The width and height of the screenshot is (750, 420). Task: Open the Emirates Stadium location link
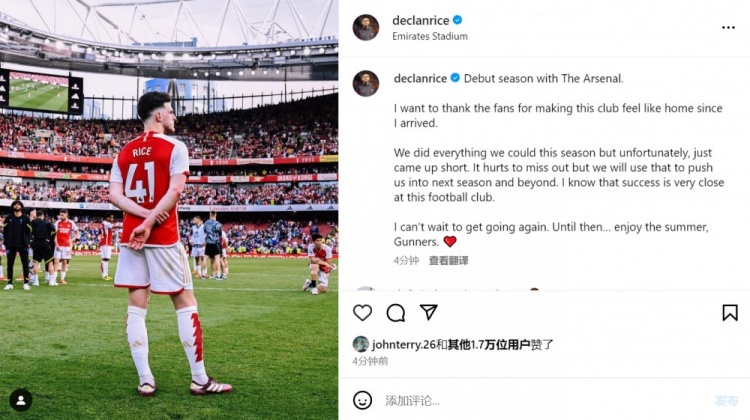430,36
